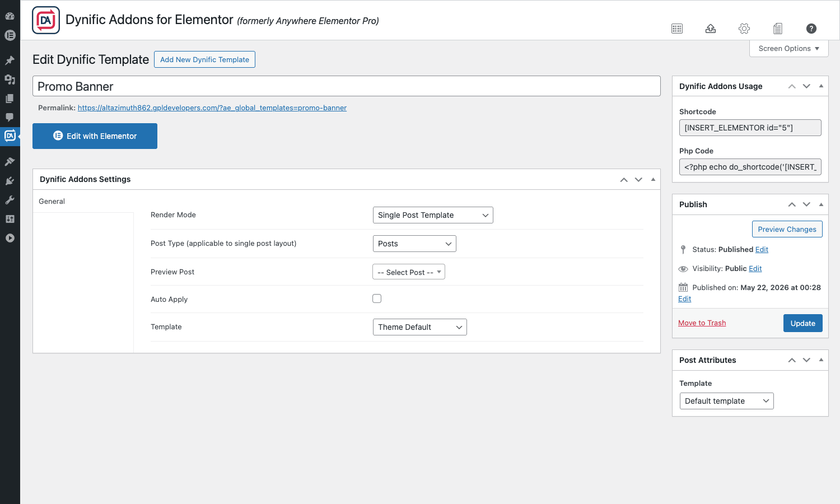Collapse the Dynific Addons Settings panel toggle
Viewport: 840px width, 504px height.
tap(653, 179)
